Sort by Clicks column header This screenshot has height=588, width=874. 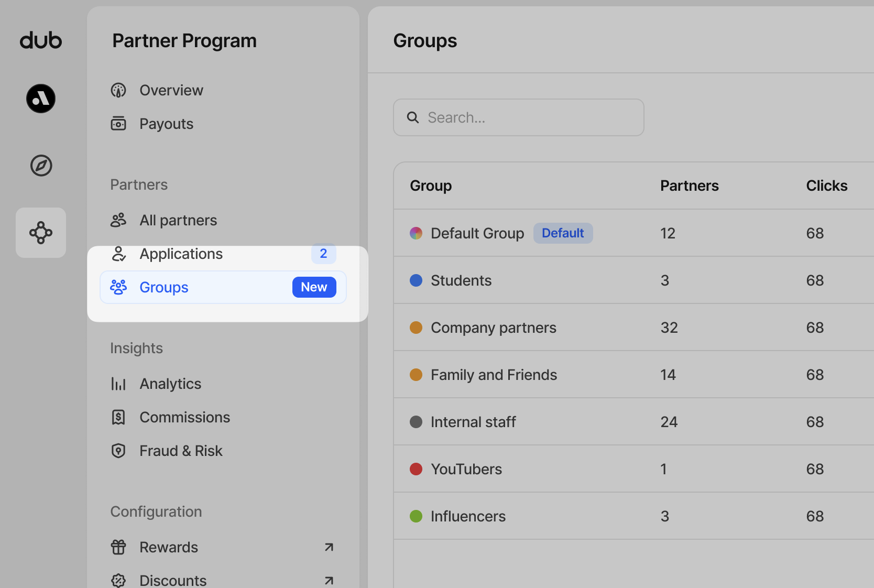click(827, 186)
